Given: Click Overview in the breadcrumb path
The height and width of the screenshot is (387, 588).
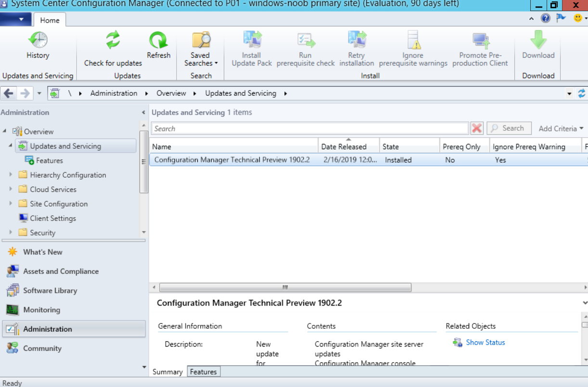Looking at the screenshot, I should point(171,93).
